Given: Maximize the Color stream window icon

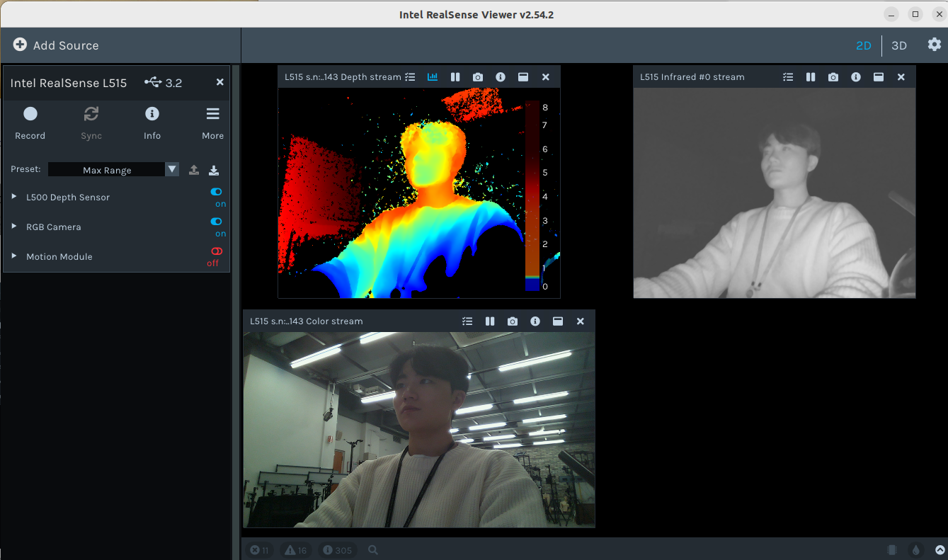Looking at the screenshot, I should [558, 321].
